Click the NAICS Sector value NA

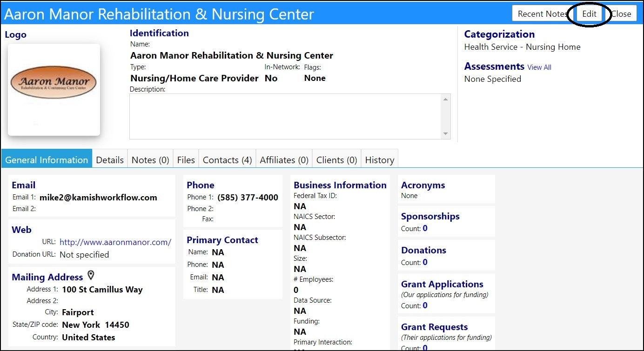(x=300, y=227)
